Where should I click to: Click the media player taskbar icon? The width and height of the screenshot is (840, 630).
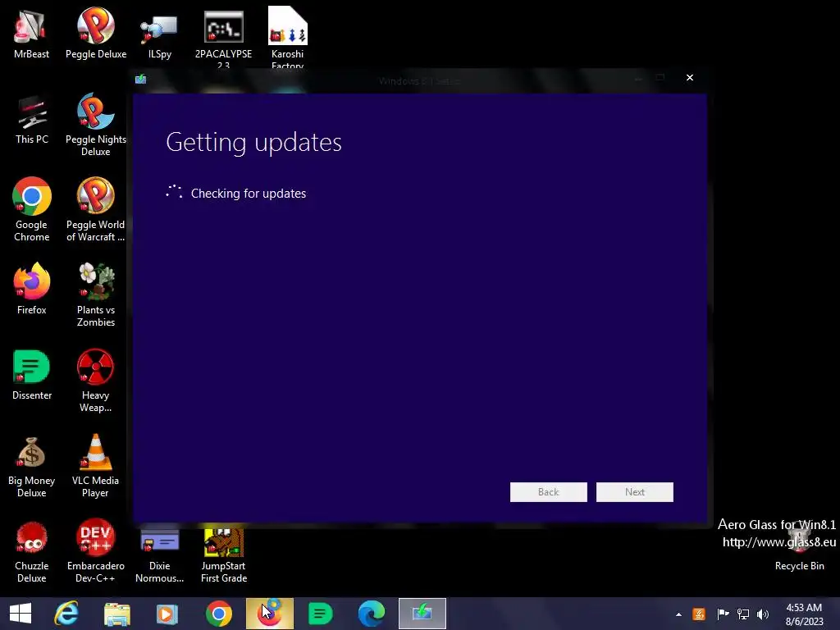pos(167,614)
